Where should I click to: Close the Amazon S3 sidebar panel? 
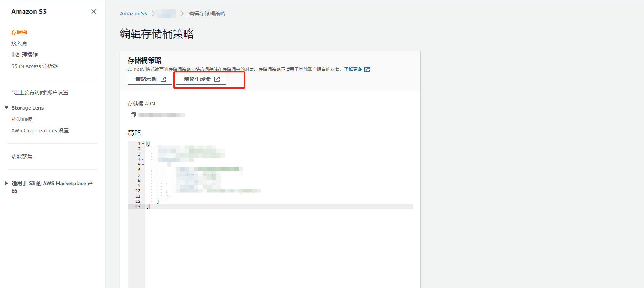(x=94, y=12)
